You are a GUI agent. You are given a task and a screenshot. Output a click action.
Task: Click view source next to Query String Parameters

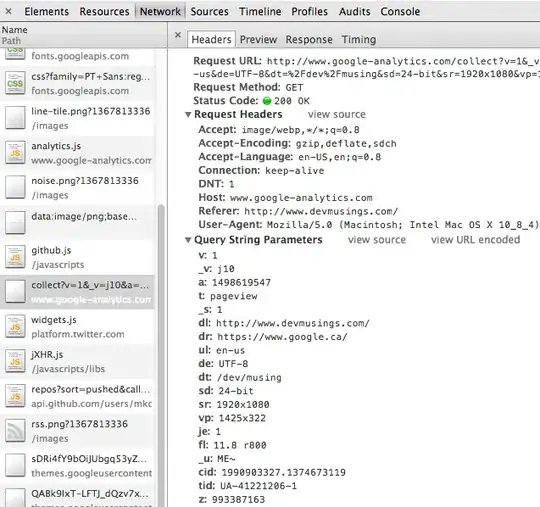point(377,240)
